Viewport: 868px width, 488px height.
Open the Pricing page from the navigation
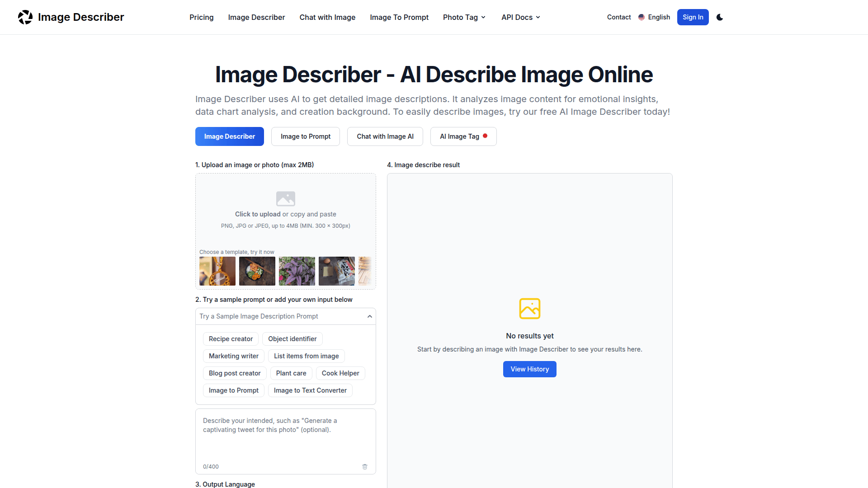click(x=201, y=17)
